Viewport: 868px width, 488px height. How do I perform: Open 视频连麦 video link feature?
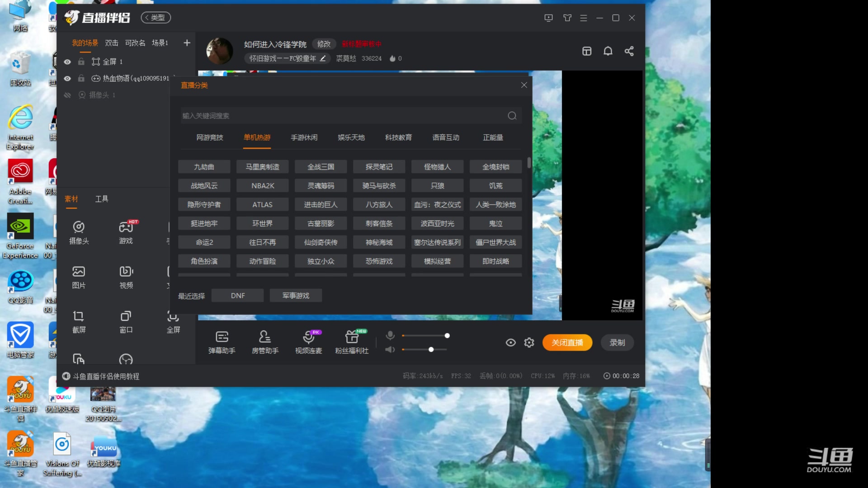308,342
